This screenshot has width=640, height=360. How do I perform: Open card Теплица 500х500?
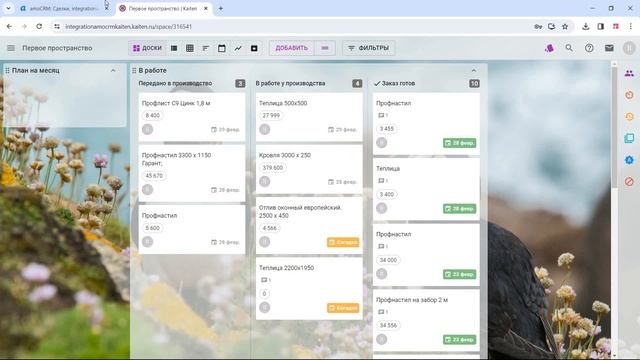[309, 117]
